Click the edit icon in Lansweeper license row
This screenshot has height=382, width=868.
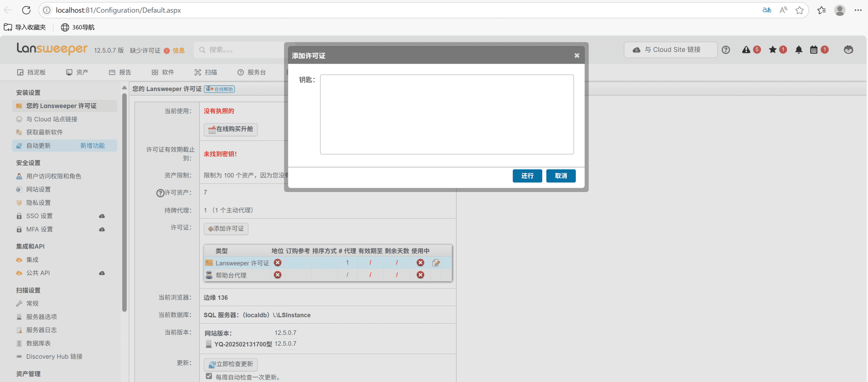436,263
